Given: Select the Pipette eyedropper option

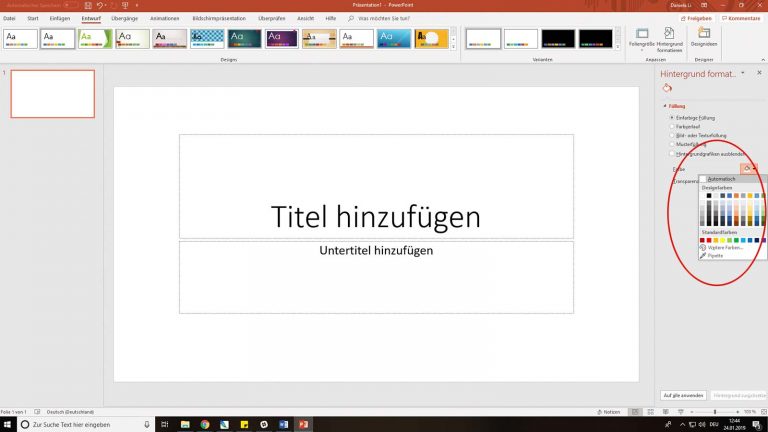Looking at the screenshot, I should (716, 255).
